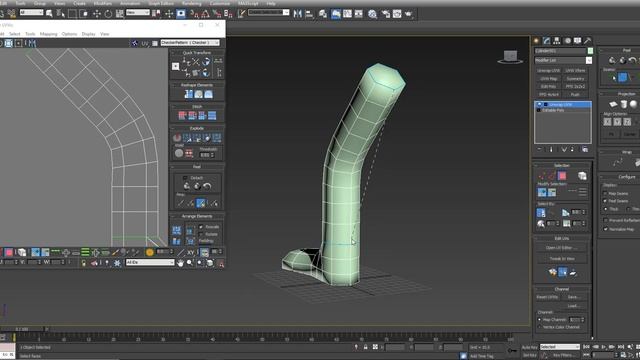Click Tweak In View button
The height and width of the screenshot is (360, 640).
[x=562, y=258]
